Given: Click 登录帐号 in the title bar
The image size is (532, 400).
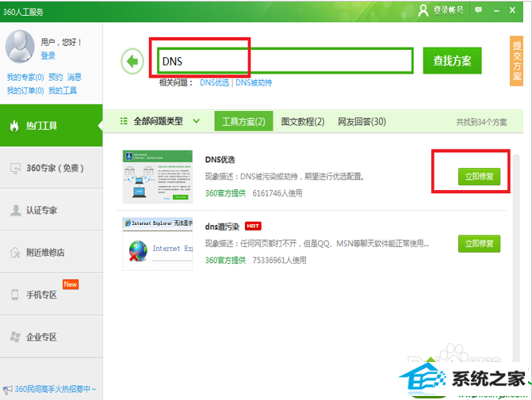Looking at the screenshot, I should [x=448, y=10].
